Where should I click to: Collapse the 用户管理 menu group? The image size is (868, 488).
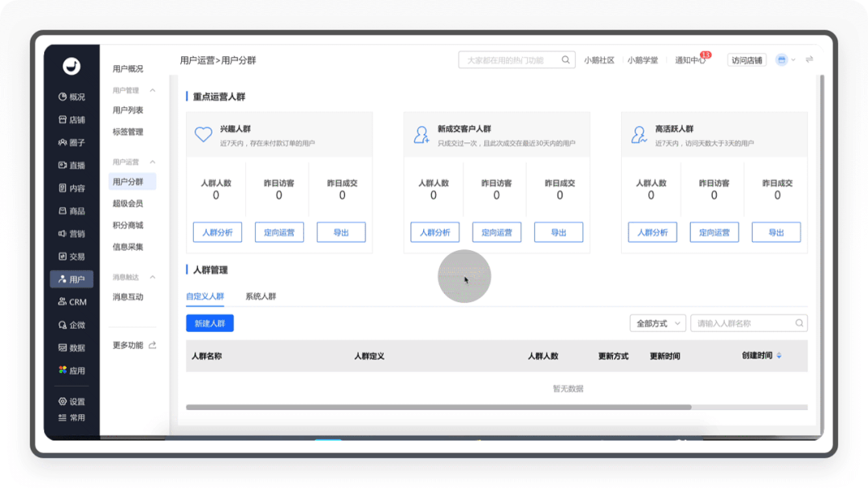[153, 91]
